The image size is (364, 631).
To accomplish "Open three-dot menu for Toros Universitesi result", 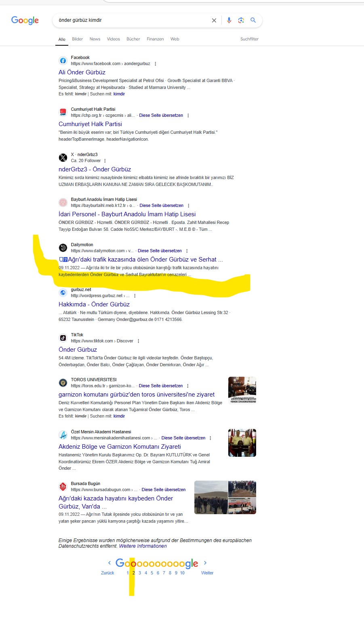I will (x=188, y=386).
